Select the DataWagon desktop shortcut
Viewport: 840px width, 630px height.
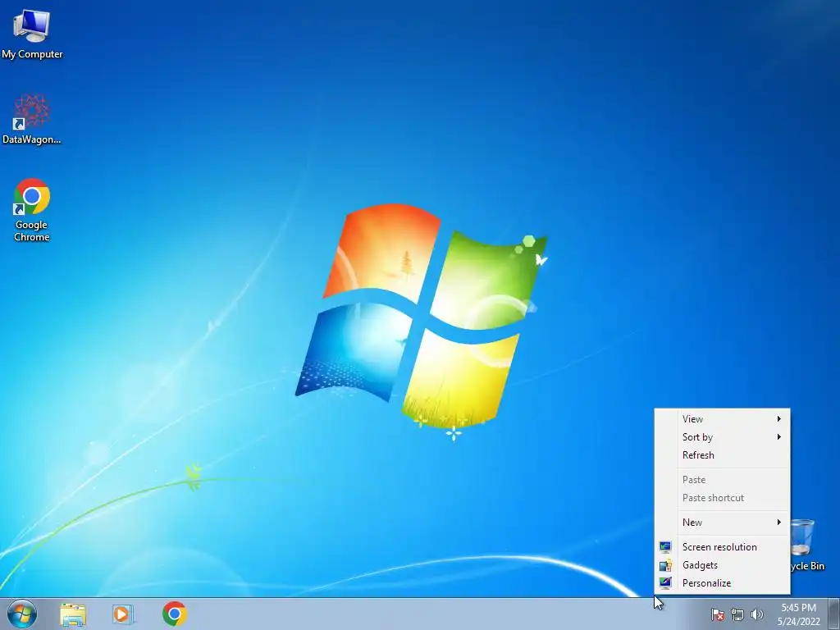pyautogui.click(x=32, y=120)
